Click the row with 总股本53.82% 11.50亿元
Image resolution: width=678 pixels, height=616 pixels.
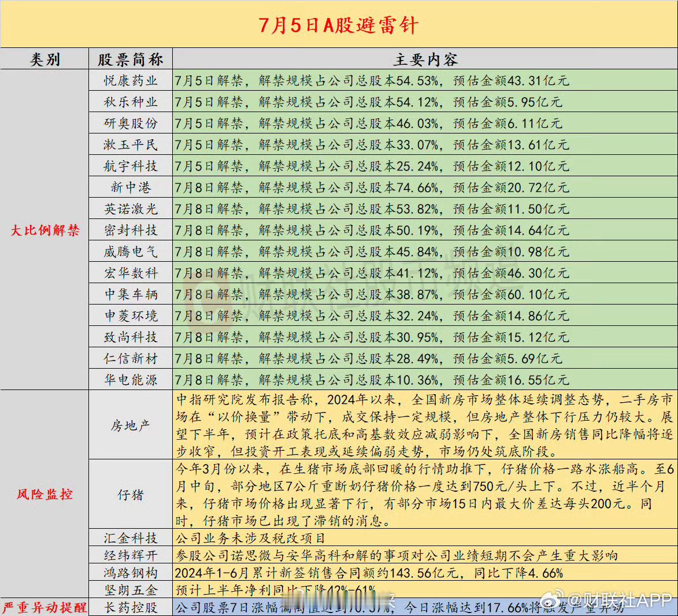coord(425,209)
